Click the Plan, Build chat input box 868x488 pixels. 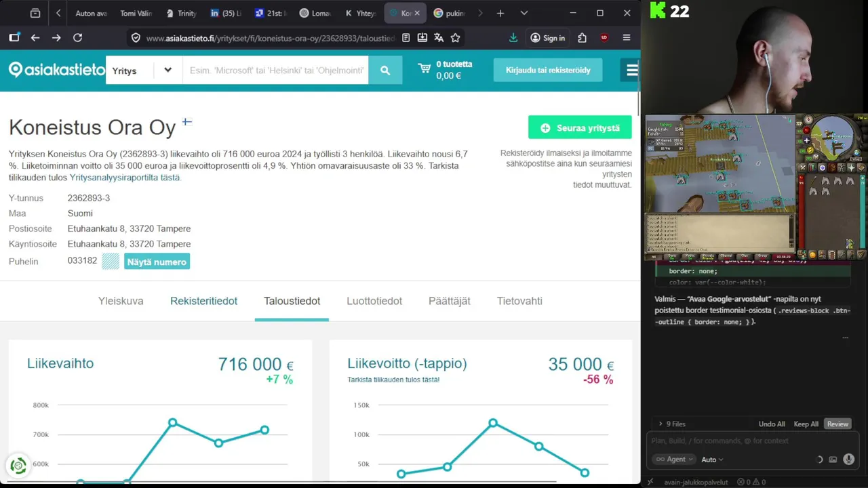pyautogui.click(x=750, y=441)
